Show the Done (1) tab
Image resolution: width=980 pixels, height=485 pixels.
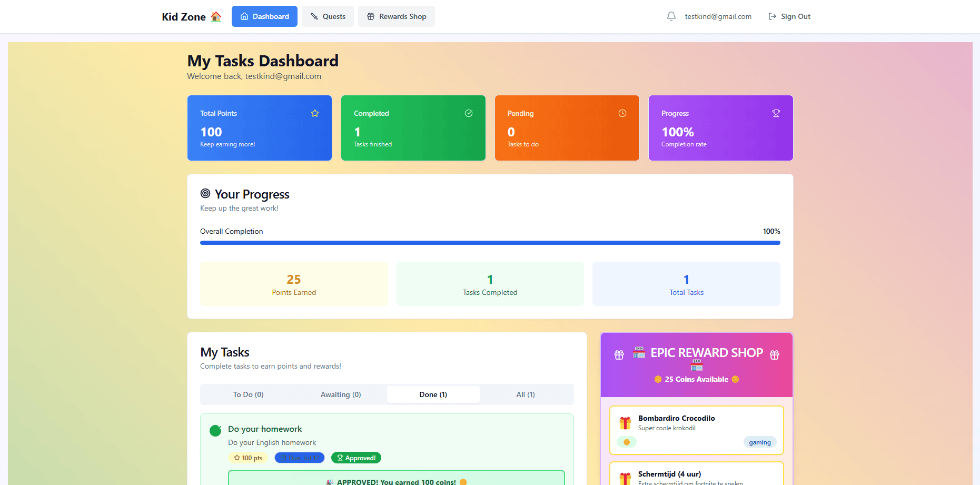click(x=433, y=394)
